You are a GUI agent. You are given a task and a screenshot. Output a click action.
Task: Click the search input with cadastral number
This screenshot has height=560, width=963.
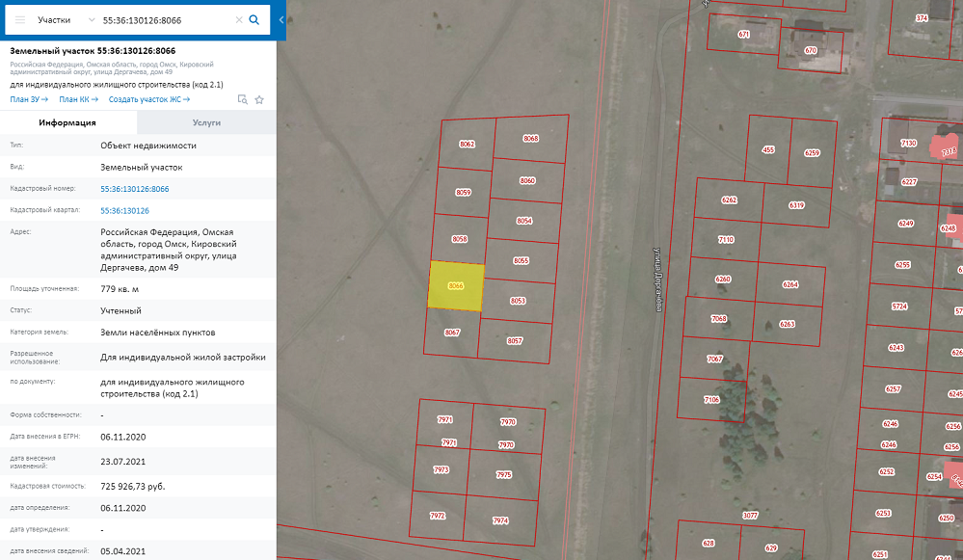[x=164, y=19]
